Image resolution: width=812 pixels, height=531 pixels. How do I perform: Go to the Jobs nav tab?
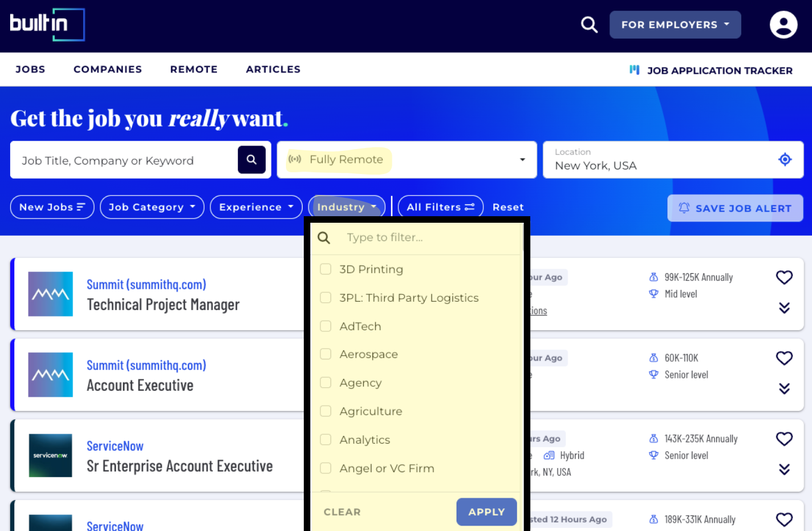tap(30, 69)
